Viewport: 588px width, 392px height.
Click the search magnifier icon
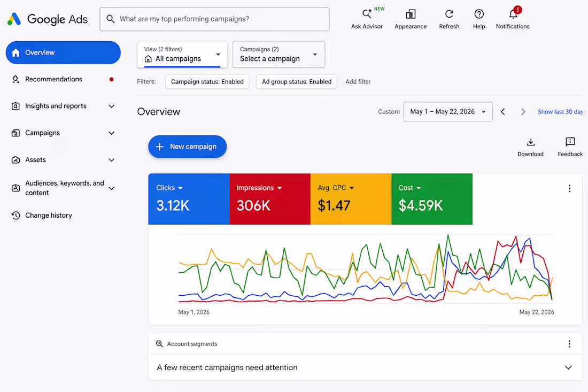pos(110,19)
